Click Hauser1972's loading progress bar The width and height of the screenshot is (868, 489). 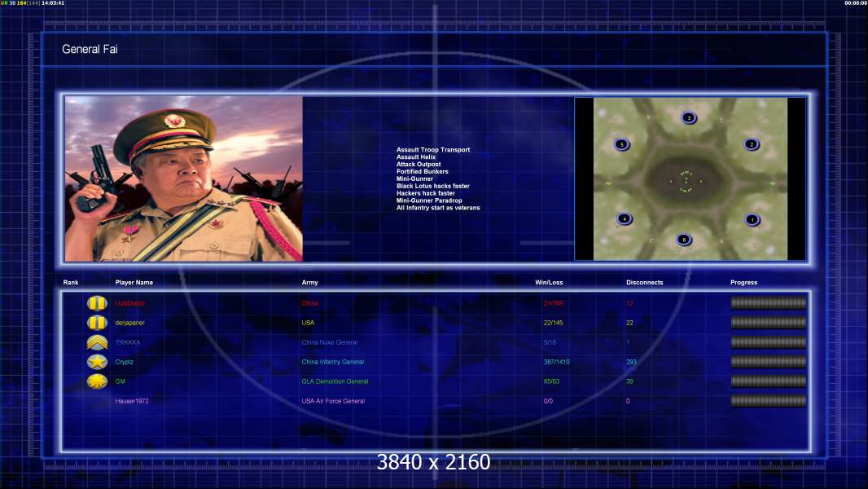pyautogui.click(x=769, y=401)
